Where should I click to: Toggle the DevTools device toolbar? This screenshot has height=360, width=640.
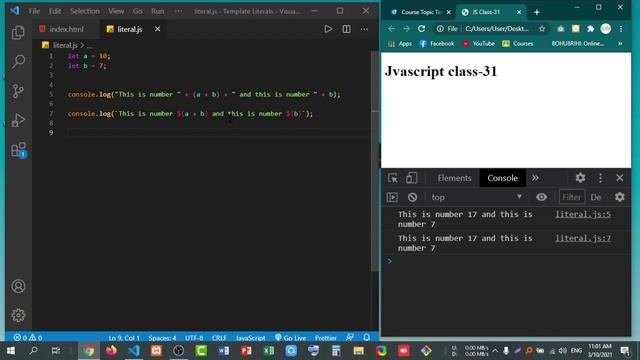pos(411,178)
